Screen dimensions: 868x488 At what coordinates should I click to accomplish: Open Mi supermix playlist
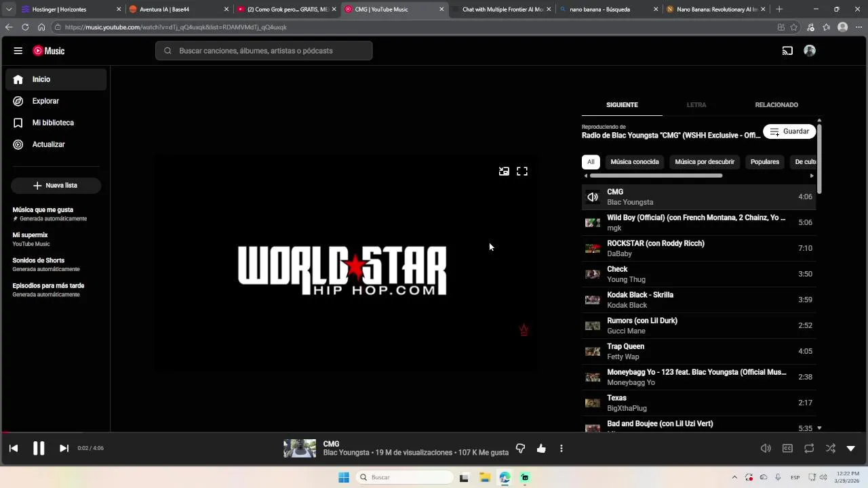[x=54, y=239]
